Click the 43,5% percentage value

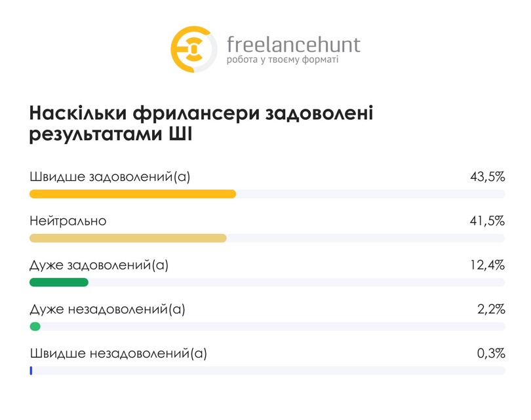(x=487, y=177)
